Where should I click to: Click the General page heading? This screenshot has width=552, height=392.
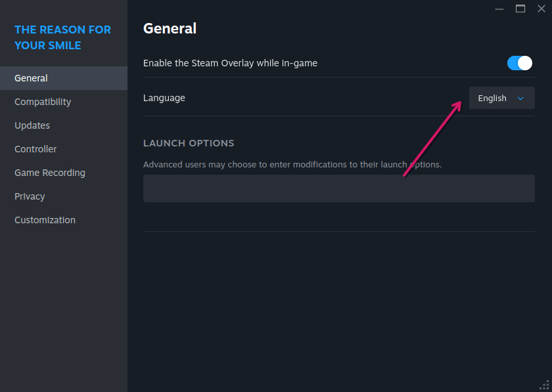point(170,28)
